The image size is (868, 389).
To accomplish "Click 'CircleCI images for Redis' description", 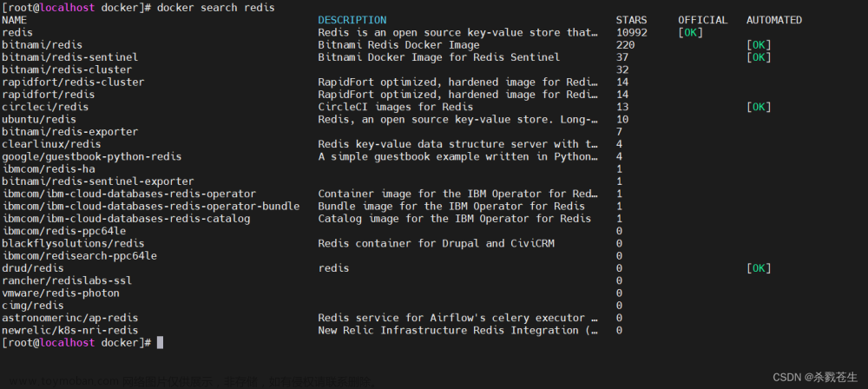I will (x=396, y=107).
